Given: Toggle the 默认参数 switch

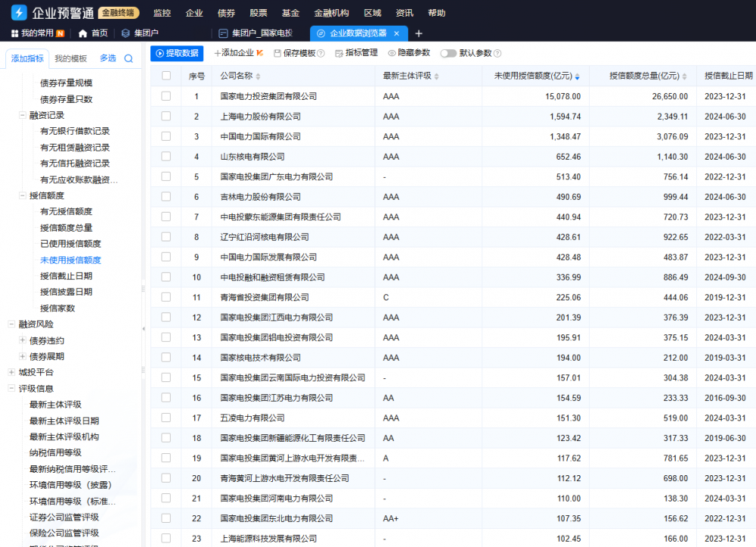Looking at the screenshot, I should point(448,54).
